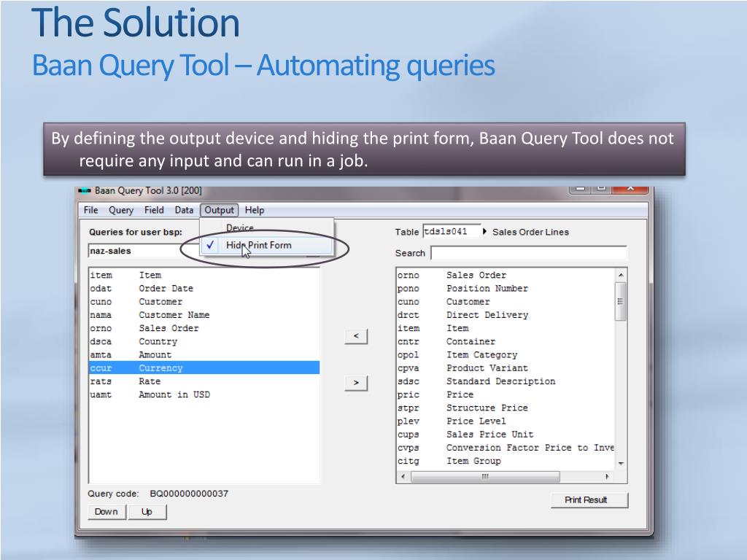Select drct Direct Delivery in table fields
747x560 pixels.
point(506,315)
